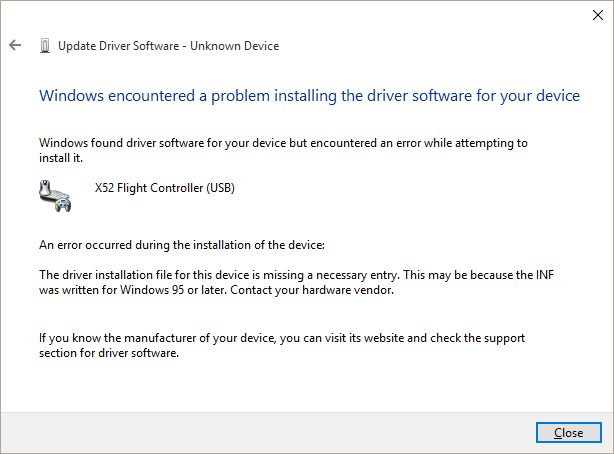Click the Close button
Image resolution: width=614 pixels, height=454 pixels.
tap(569, 432)
